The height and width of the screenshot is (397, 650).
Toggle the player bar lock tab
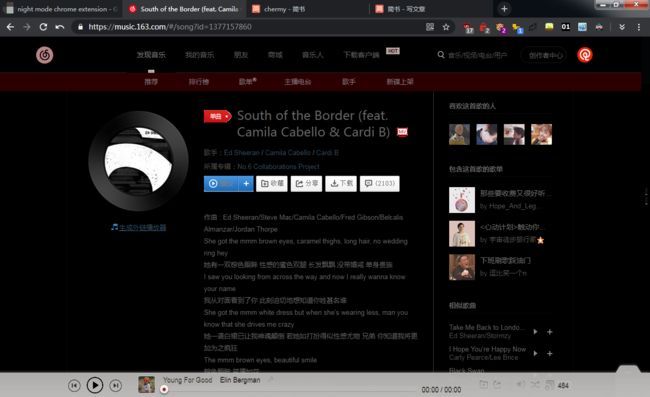(628, 369)
